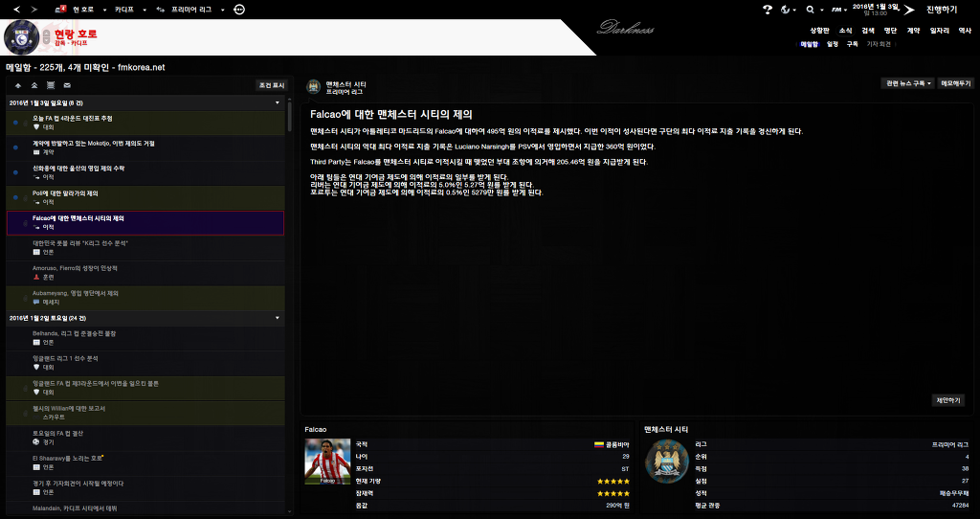Click the 메모해두기 button
The height and width of the screenshot is (519, 980).
pyautogui.click(x=956, y=83)
